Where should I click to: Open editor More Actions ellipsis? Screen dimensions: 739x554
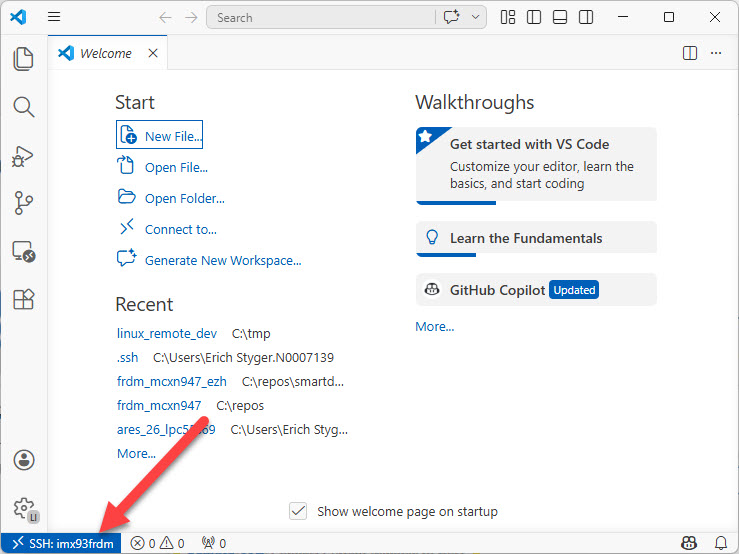pos(716,53)
